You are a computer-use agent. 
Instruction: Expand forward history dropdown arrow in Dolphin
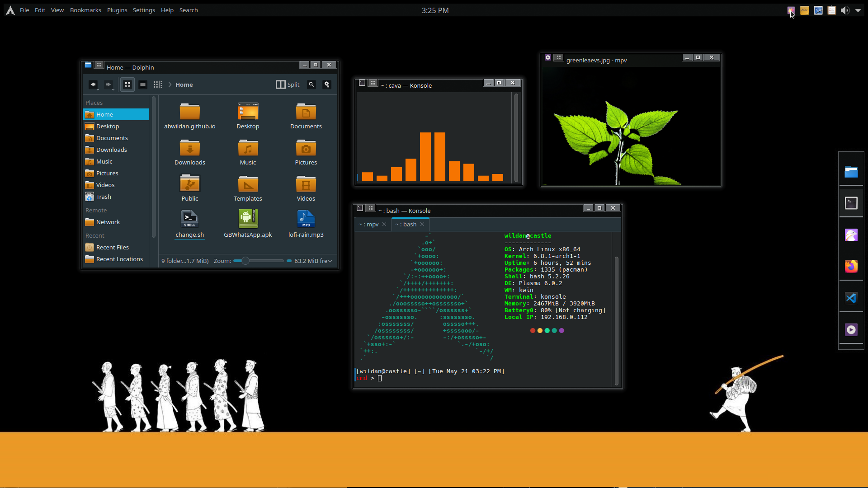click(113, 89)
